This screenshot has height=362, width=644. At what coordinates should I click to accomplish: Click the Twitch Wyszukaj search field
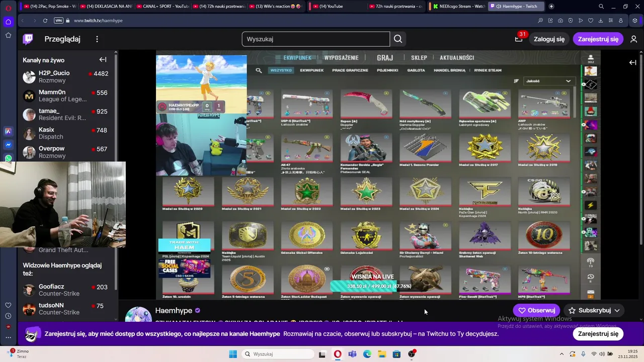click(x=315, y=39)
